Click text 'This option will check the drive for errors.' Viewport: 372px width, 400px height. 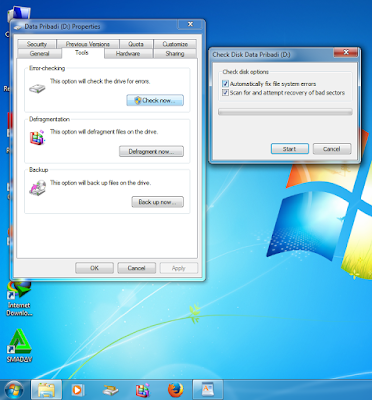100,81
